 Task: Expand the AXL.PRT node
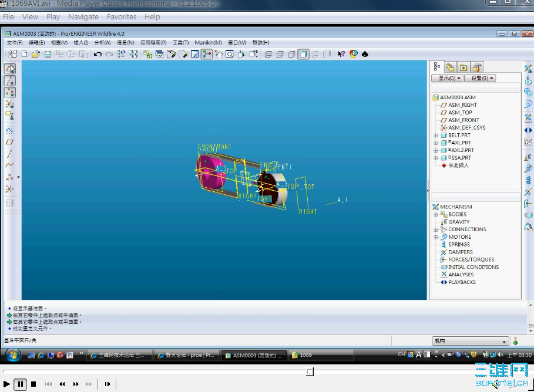click(435, 143)
